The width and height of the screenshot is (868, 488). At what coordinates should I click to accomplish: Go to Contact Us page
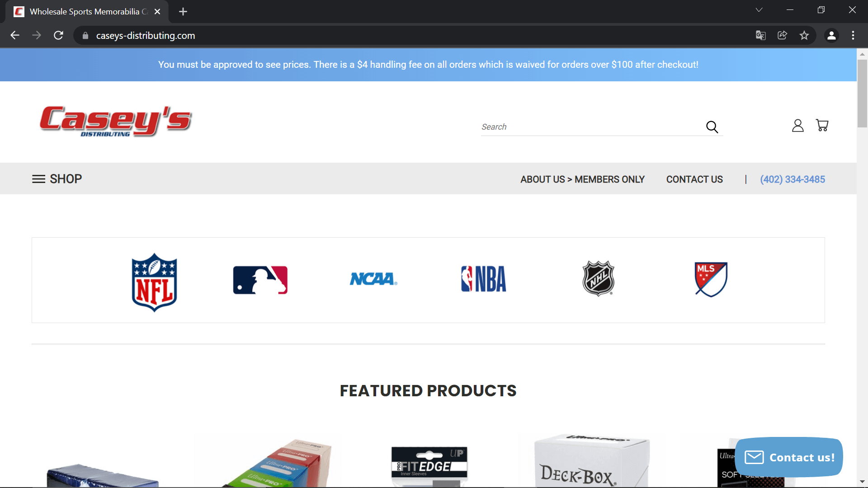pyautogui.click(x=694, y=179)
